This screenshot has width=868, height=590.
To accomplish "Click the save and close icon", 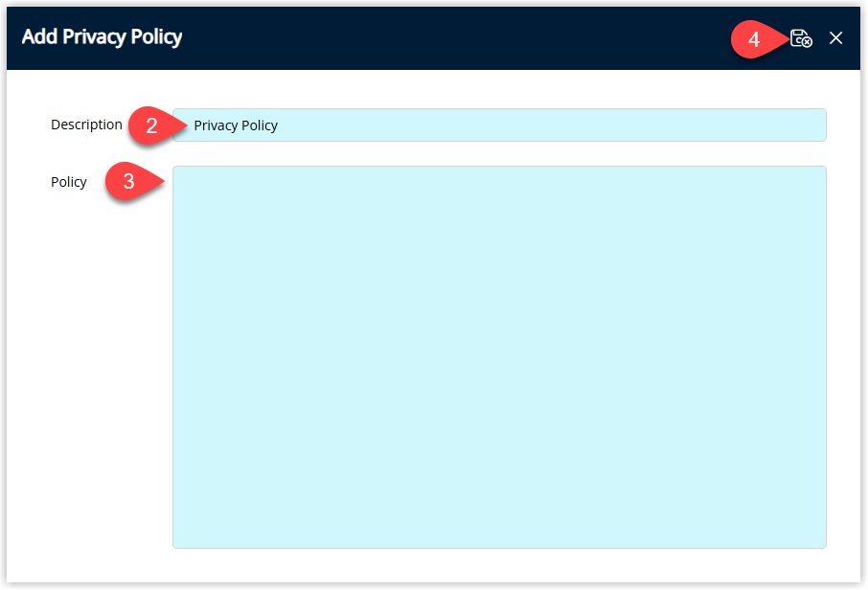I will pos(801,38).
